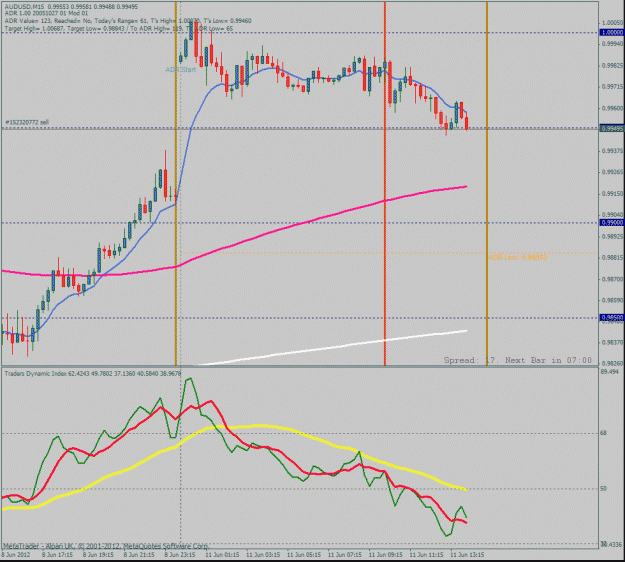
Task: Click the '8 Jun 17:15' time axis label
Action: (x=57, y=555)
